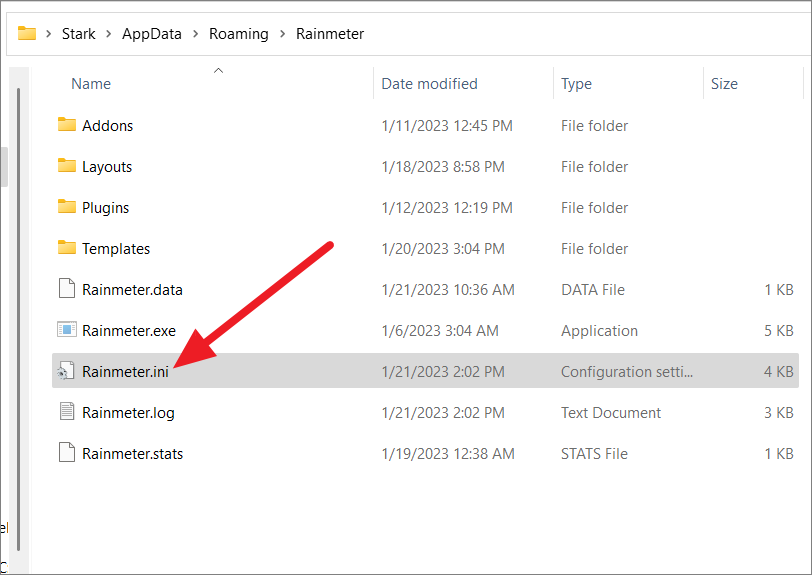Click the Rainmeter.exe application icon
Screen dimensions: 812x575
pyautogui.click(x=66, y=329)
